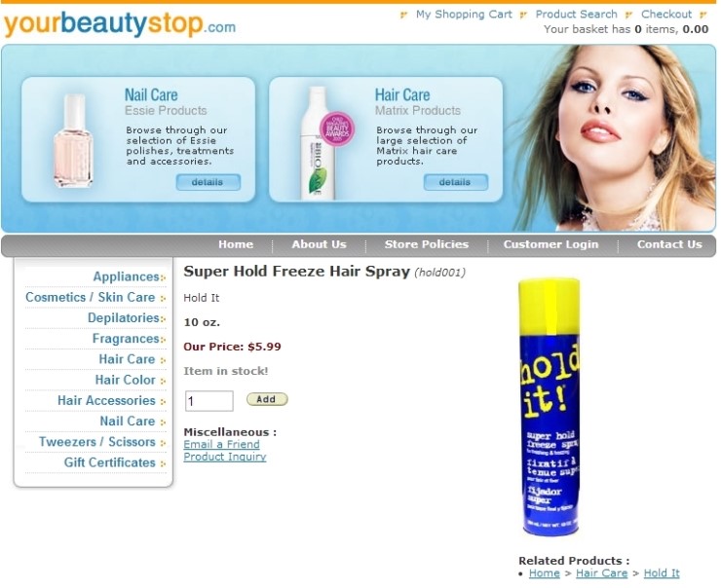The image size is (721, 588).
Task: Select the quantity input field
Action: point(209,401)
